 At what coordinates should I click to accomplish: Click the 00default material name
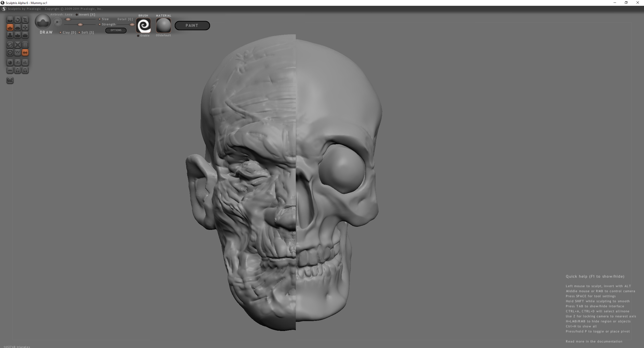tap(164, 35)
